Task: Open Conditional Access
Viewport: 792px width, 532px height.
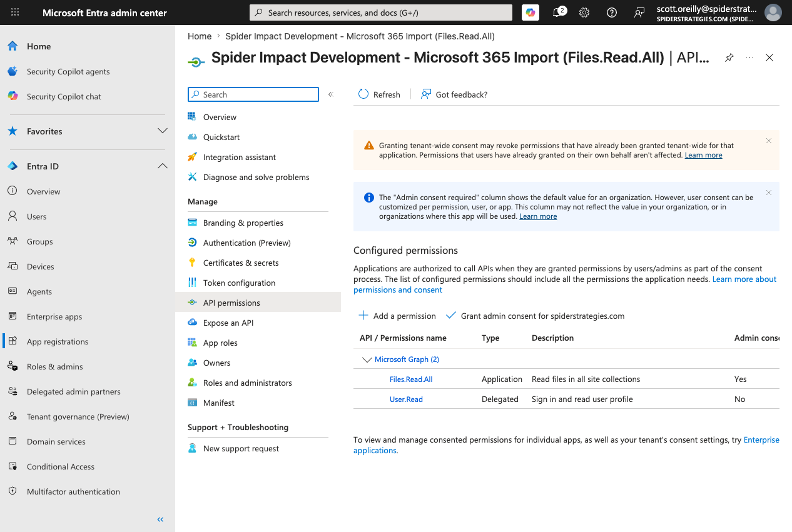Action: pyautogui.click(x=61, y=466)
